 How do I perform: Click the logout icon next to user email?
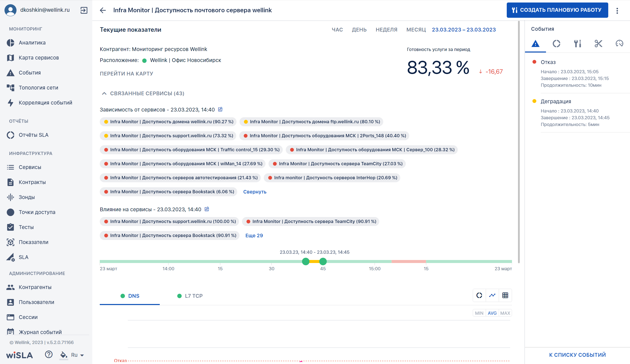(x=84, y=10)
